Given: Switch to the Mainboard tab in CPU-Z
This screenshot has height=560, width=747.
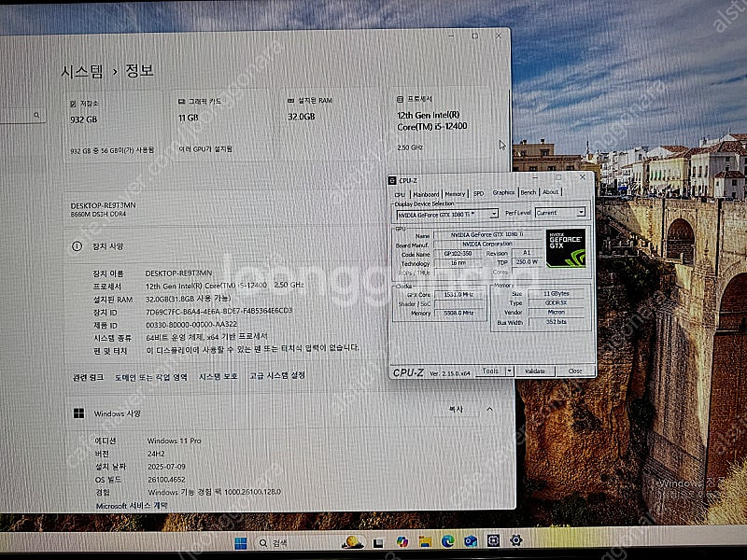Looking at the screenshot, I should click(426, 194).
